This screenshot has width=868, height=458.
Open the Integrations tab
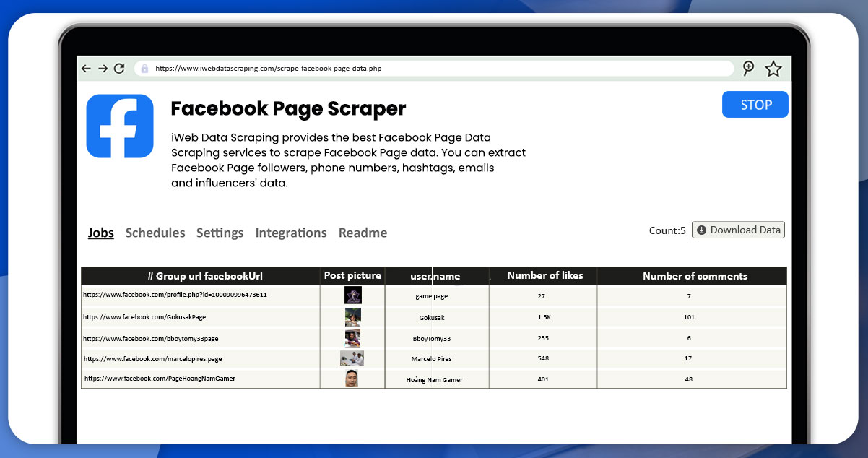click(291, 233)
